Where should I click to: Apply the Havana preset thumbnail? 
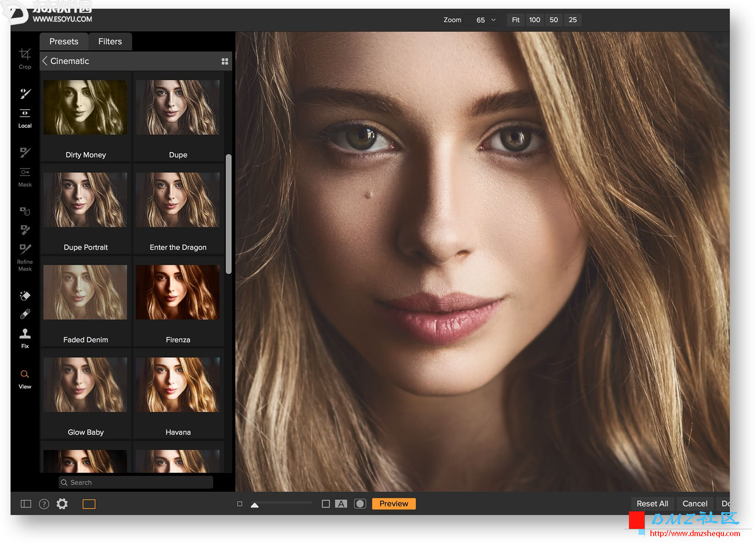click(178, 384)
